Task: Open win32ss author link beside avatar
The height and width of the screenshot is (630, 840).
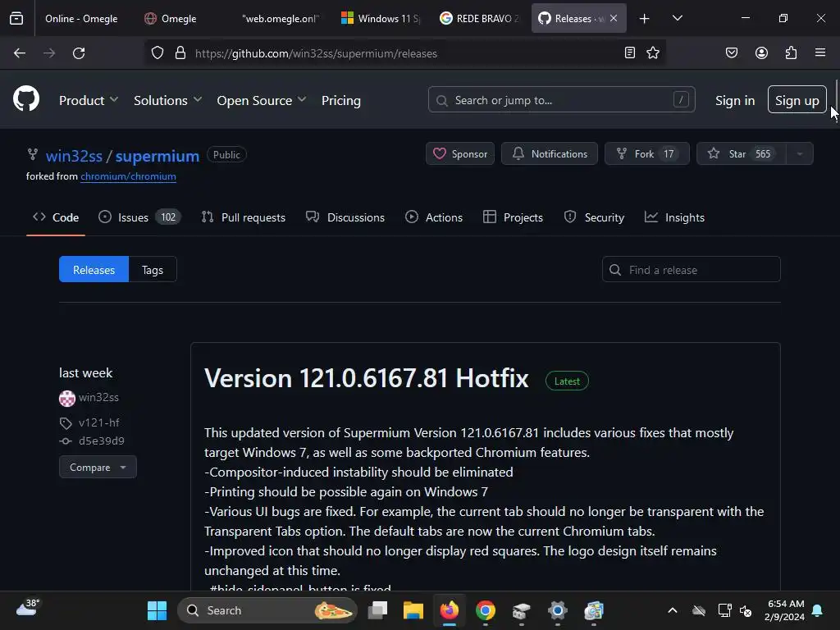Action: (x=98, y=398)
